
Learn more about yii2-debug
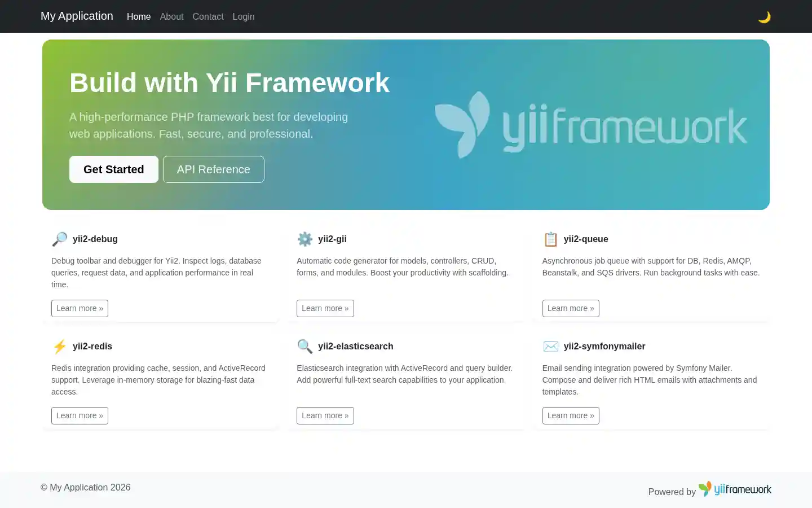[x=80, y=308]
